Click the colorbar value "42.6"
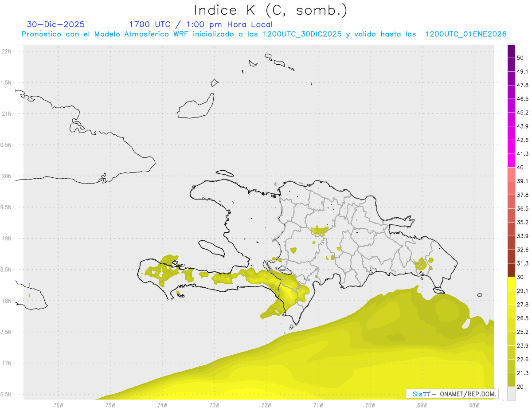The height and width of the screenshot is (411, 532). pyautogui.click(x=523, y=140)
